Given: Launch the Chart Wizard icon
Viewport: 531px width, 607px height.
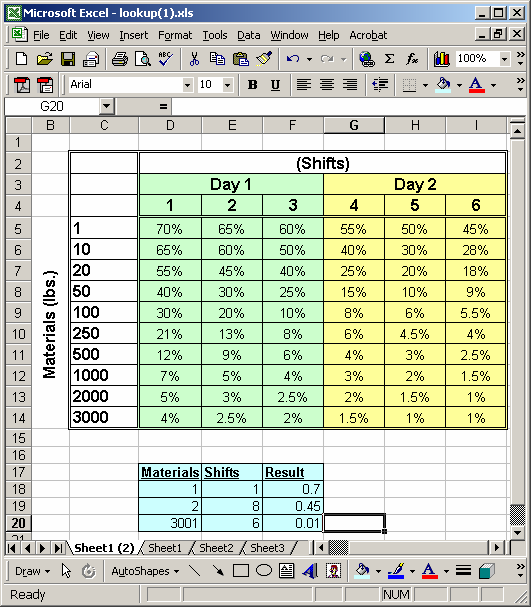Looking at the screenshot, I should (x=442, y=59).
